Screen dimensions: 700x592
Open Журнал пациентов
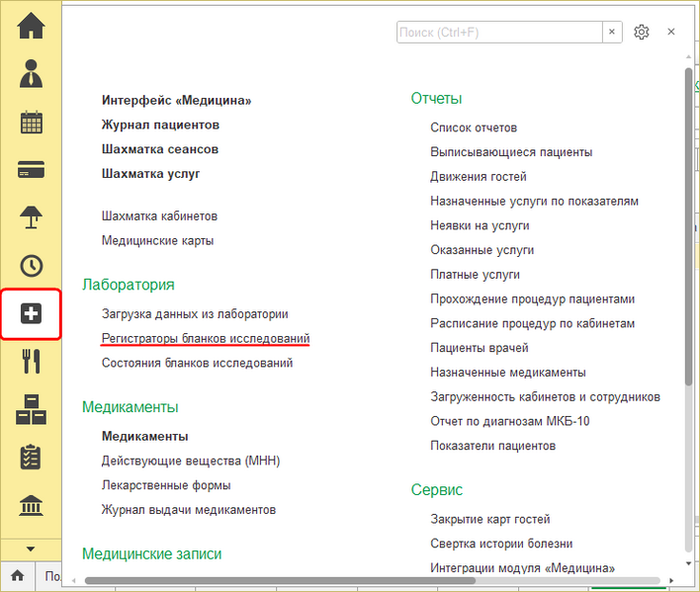tap(160, 125)
